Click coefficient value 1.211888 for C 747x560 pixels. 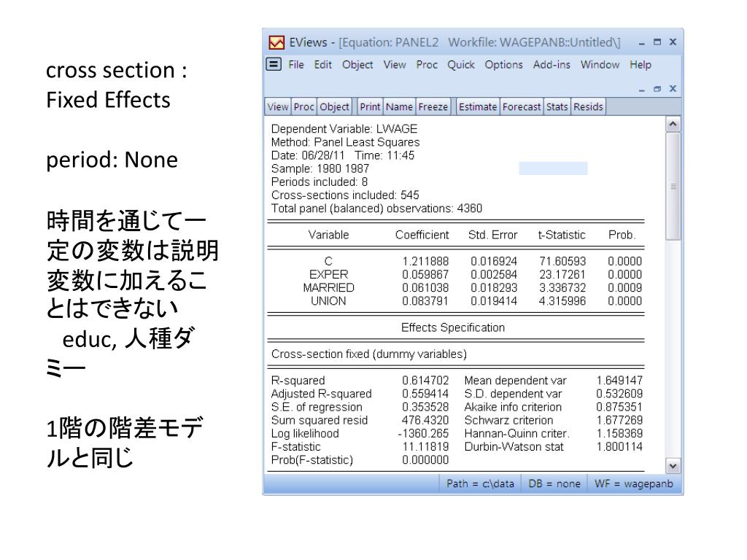coord(425,262)
